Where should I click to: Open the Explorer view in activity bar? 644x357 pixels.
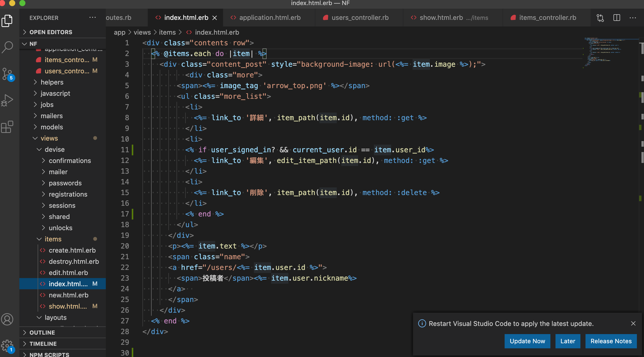click(x=7, y=21)
